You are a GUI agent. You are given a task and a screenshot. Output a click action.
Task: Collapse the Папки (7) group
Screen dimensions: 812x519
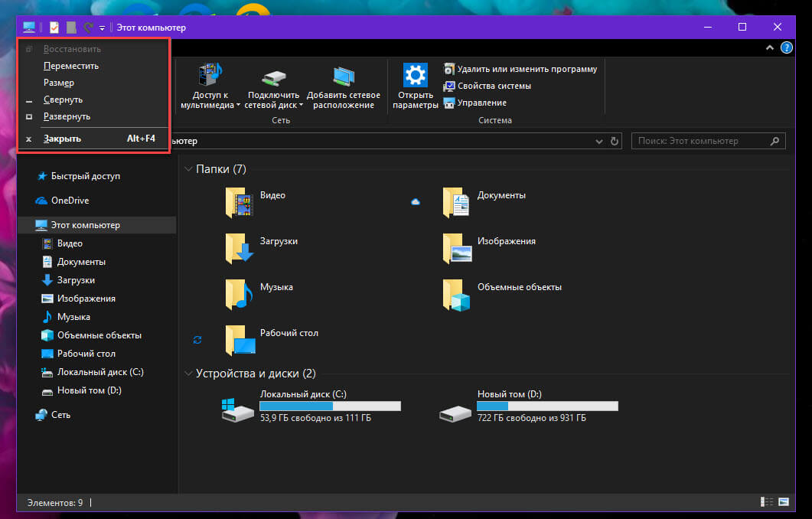(188, 169)
